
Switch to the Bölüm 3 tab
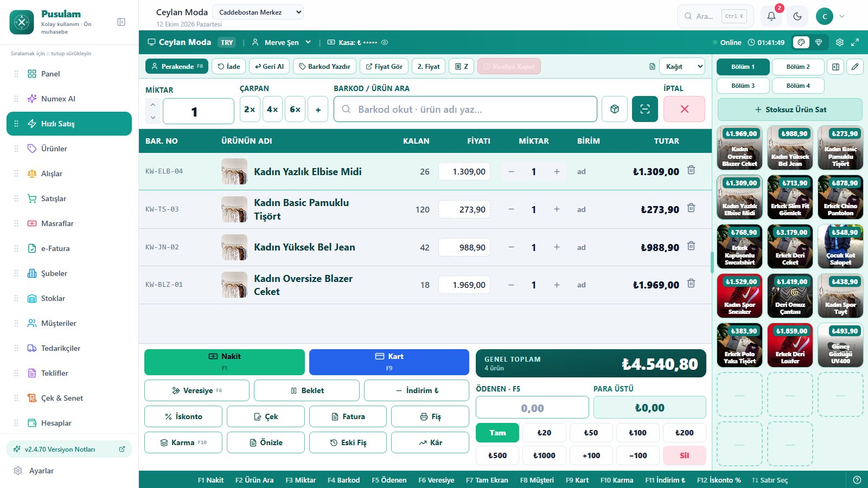(743, 86)
